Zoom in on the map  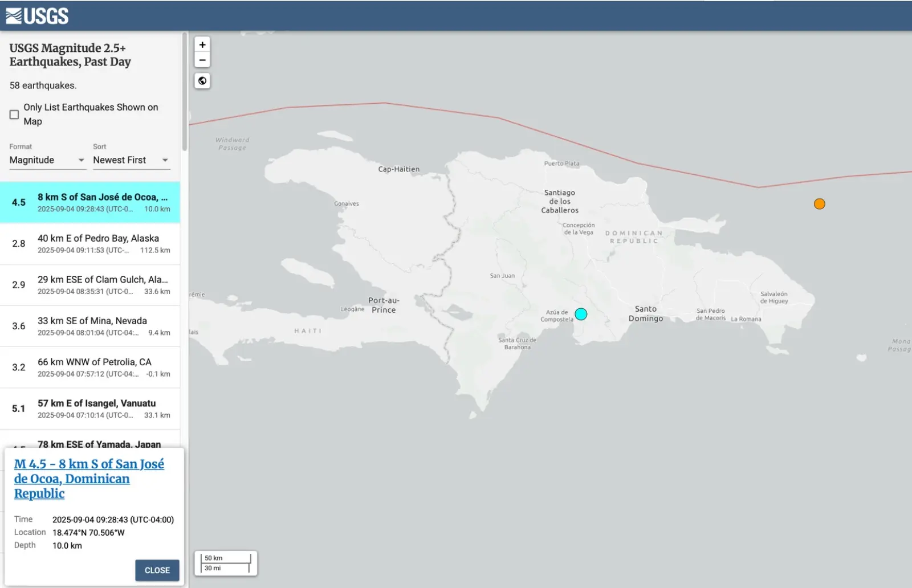pos(202,45)
